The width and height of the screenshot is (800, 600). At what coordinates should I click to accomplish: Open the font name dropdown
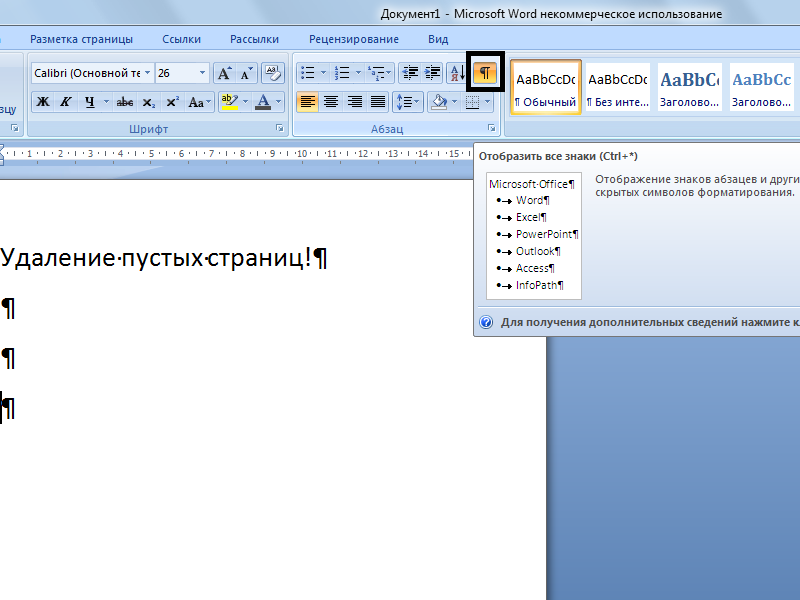(147, 73)
